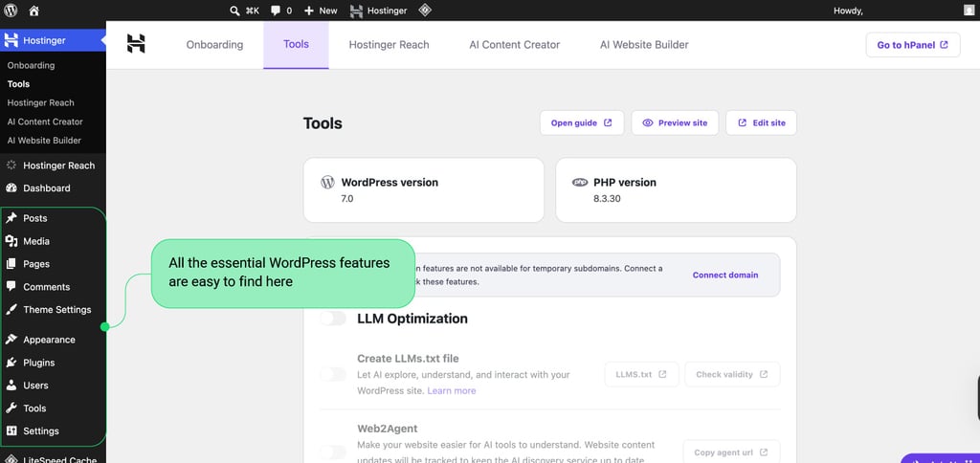Open AI Website Builder in sidebar submenu

click(44, 141)
